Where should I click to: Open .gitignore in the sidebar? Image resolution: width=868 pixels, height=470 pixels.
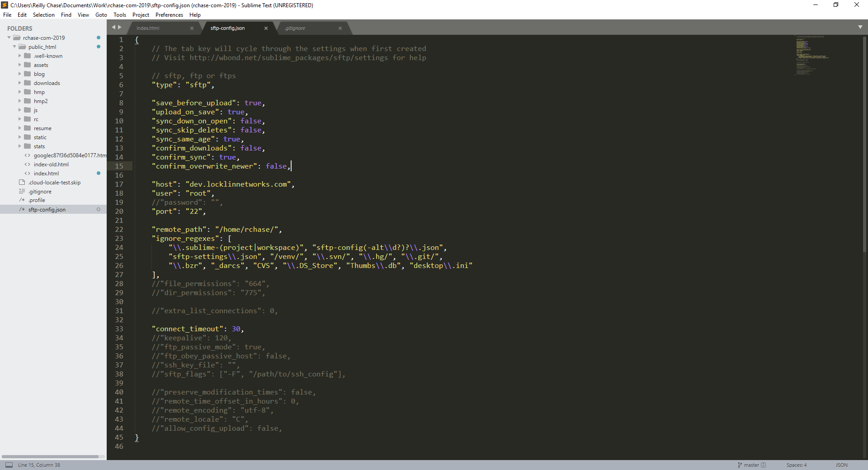[x=40, y=192]
